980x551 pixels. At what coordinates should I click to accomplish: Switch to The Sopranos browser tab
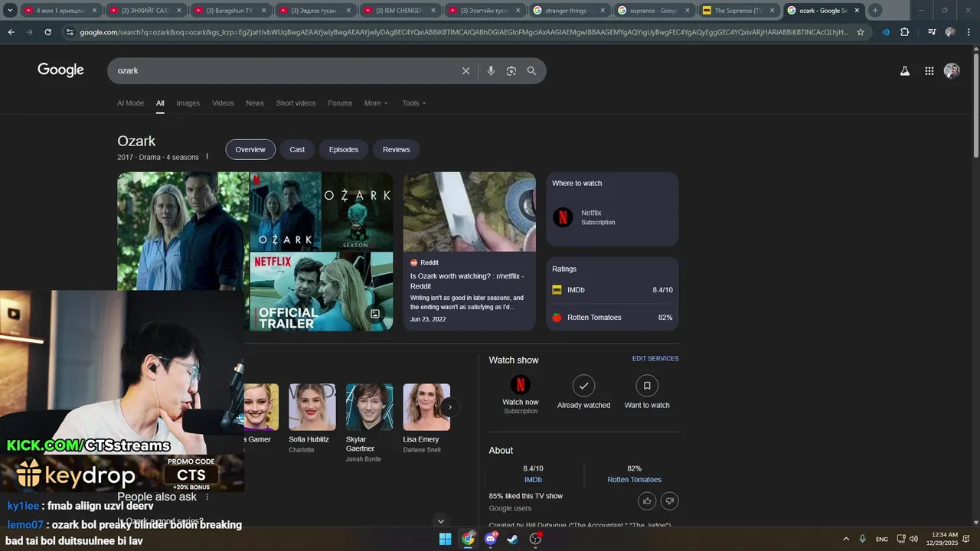point(737,11)
